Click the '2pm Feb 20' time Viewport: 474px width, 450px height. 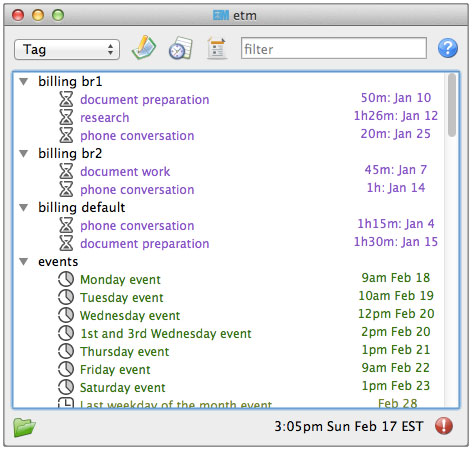click(396, 332)
